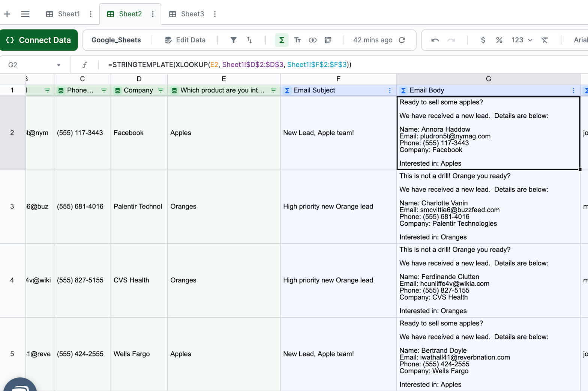Select column C header
Image resolution: width=588 pixels, height=391 pixels.
[82, 79]
